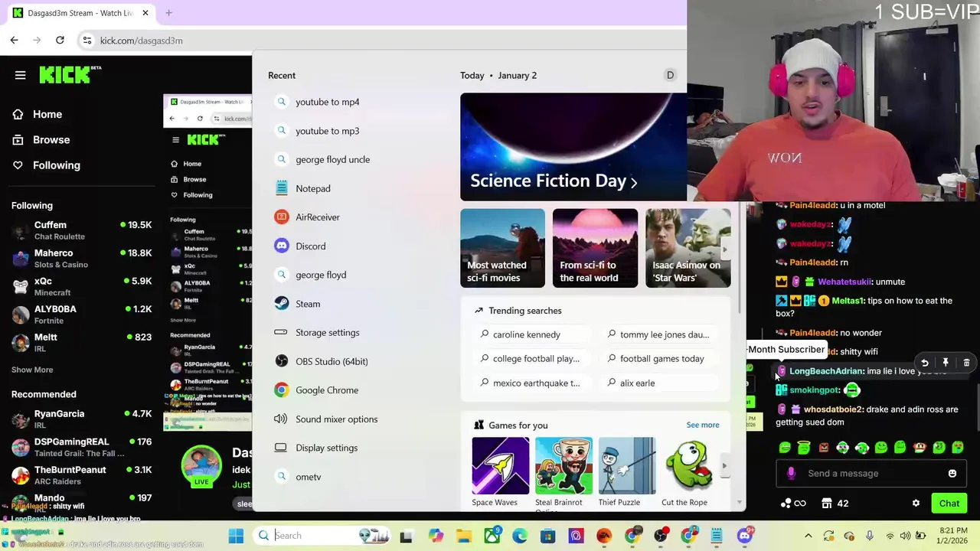Search trending 'caroline kennedy'
Viewport: 980px width, 551px height.
click(x=527, y=334)
